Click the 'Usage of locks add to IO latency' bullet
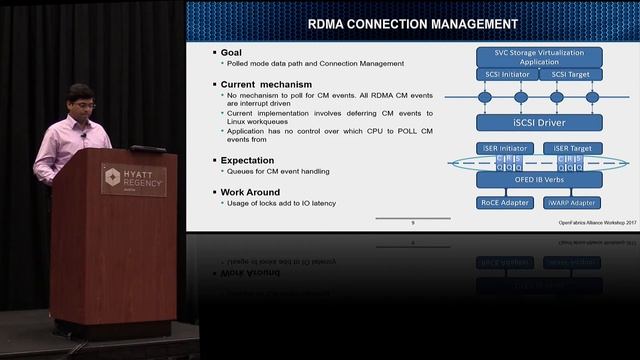This screenshot has width=640, height=360. pyautogui.click(x=281, y=203)
